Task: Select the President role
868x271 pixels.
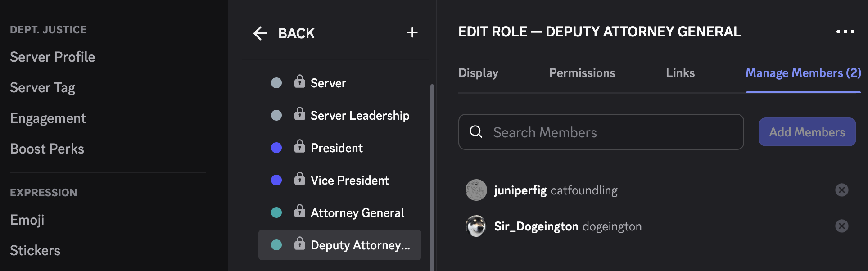Action: pyautogui.click(x=336, y=148)
